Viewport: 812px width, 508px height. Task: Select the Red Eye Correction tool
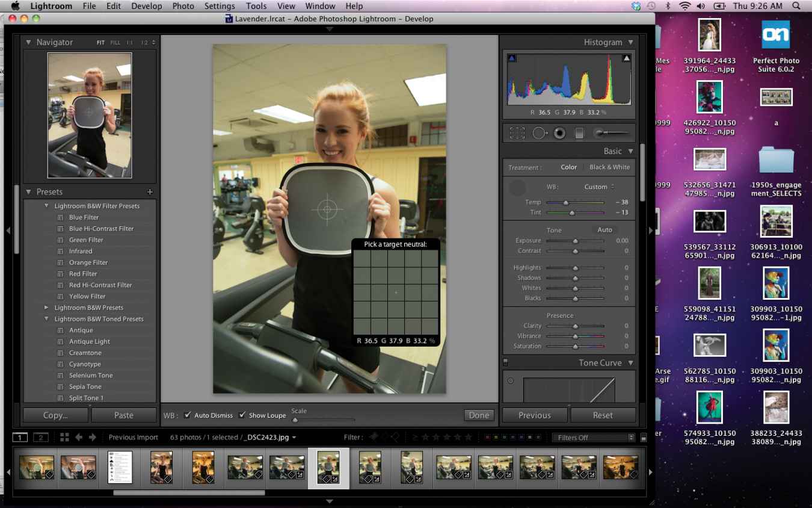tap(559, 133)
